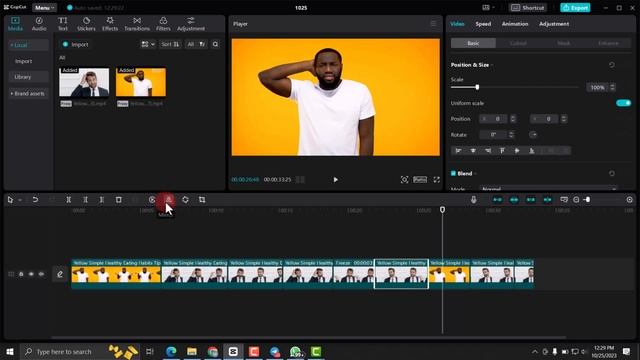
Task: Select the media thumbnail of man in suit
Action: point(84,82)
